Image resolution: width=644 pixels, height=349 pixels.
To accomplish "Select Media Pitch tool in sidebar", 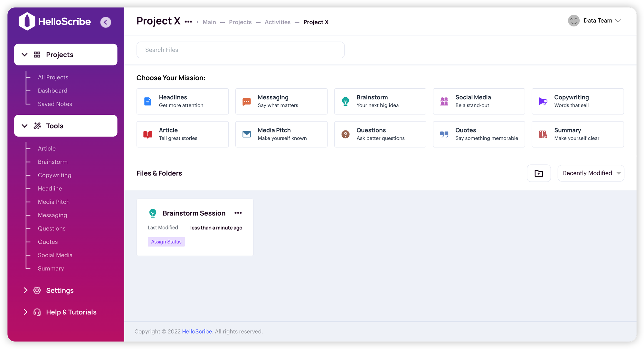I will 53,202.
